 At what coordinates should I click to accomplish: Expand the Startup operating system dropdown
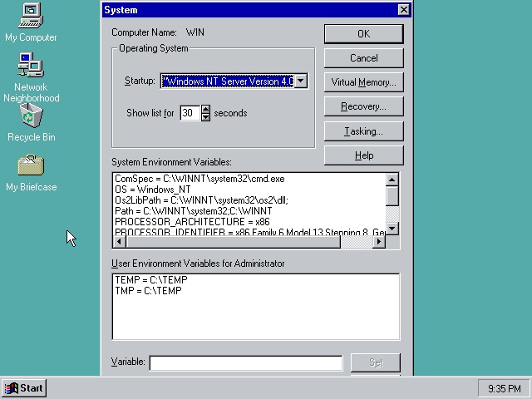[x=301, y=81]
